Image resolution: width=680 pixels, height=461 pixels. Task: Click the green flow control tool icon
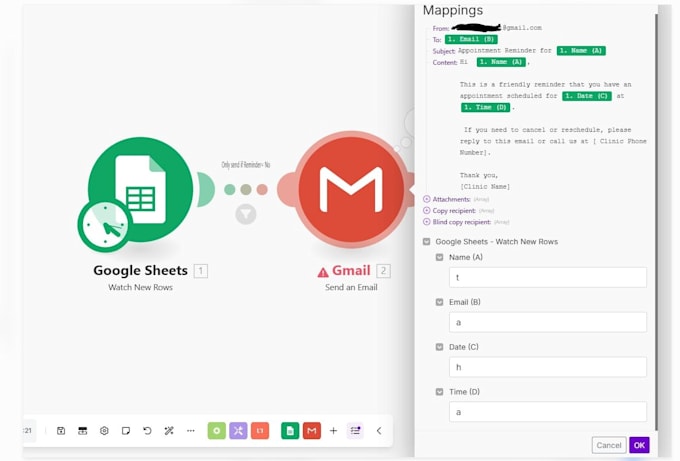[216, 431]
